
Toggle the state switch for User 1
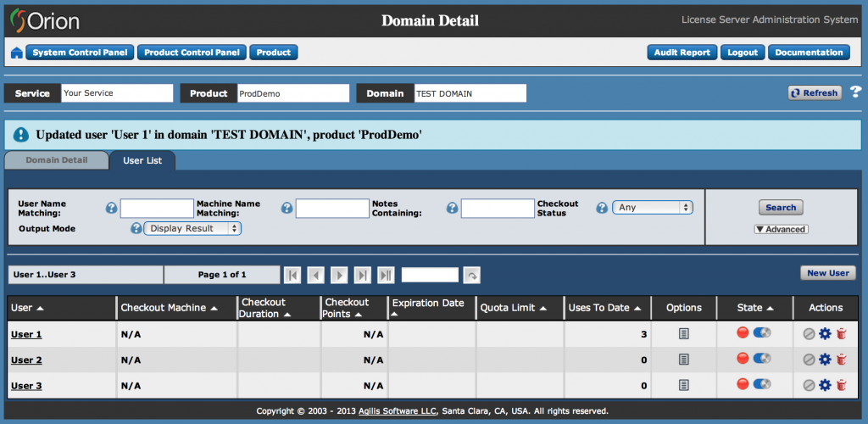761,333
